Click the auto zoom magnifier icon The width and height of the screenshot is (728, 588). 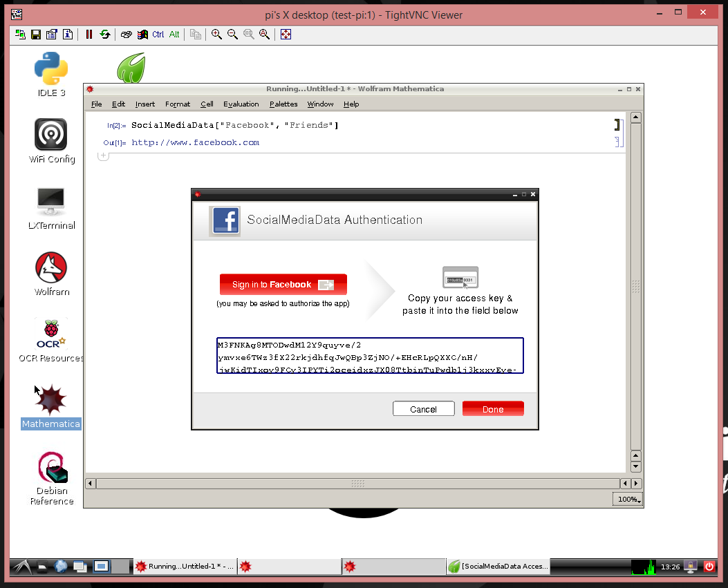265,35
